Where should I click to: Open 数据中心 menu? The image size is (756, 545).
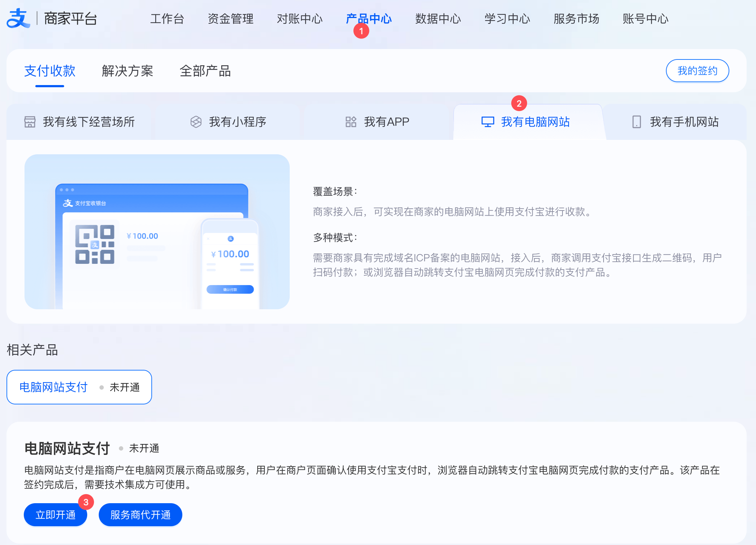click(438, 18)
